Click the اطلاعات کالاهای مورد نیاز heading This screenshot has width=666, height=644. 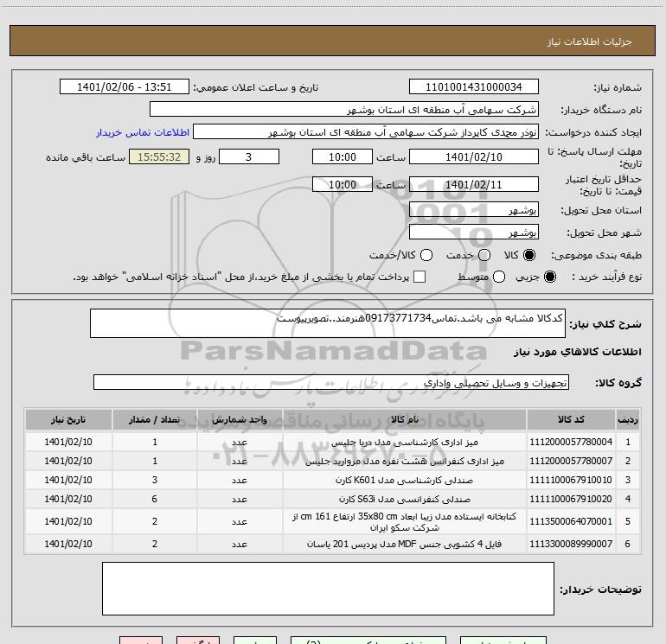coord(578,352)
